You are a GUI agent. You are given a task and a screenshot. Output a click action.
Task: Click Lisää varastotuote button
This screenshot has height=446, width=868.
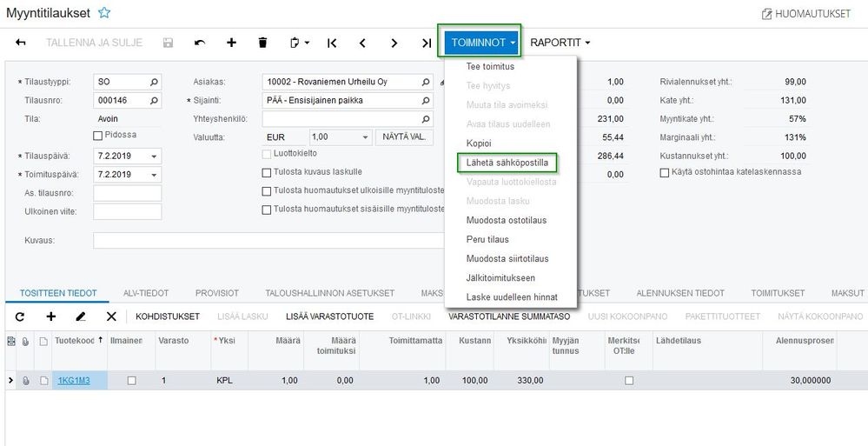330,316
